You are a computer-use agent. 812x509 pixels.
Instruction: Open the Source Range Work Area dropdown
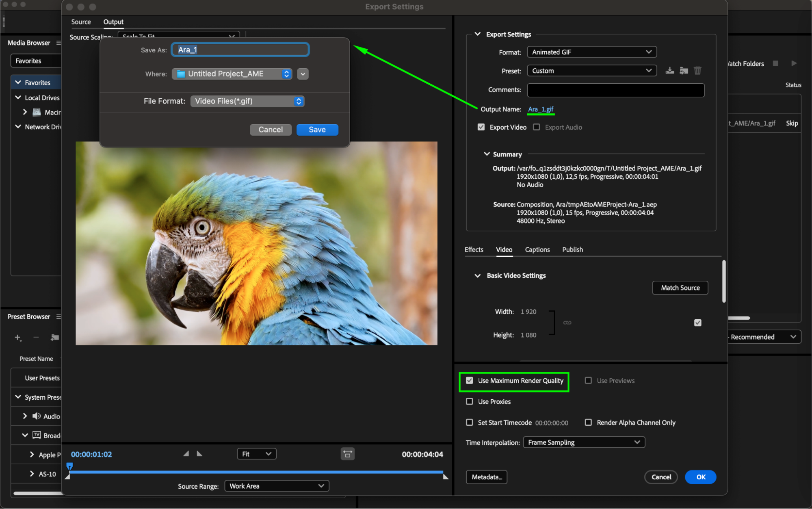pyautogui.click(x=277, y=486)
